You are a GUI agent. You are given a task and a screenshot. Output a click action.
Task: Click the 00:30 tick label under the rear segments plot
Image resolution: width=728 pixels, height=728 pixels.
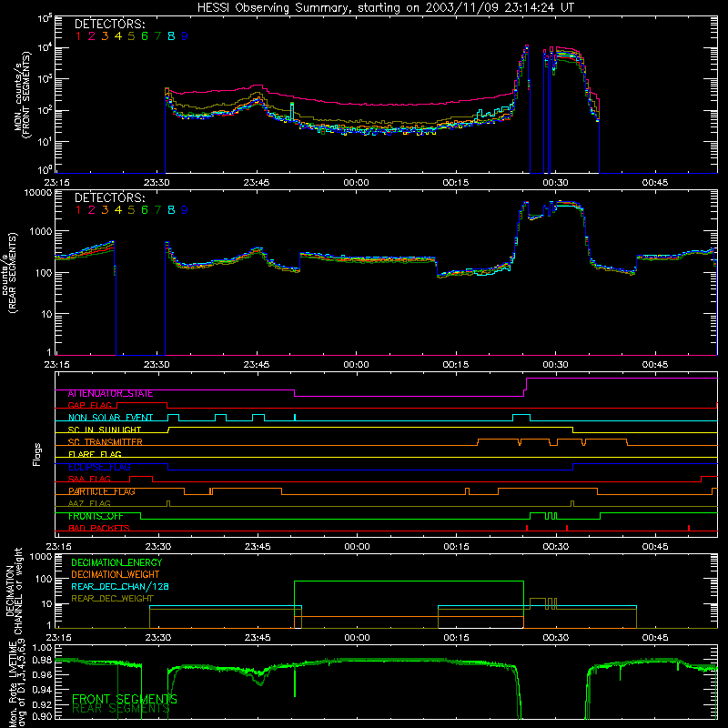(555, 365)
